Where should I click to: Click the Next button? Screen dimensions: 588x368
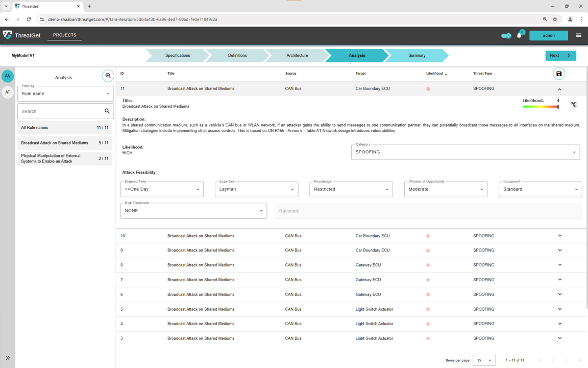560,55
